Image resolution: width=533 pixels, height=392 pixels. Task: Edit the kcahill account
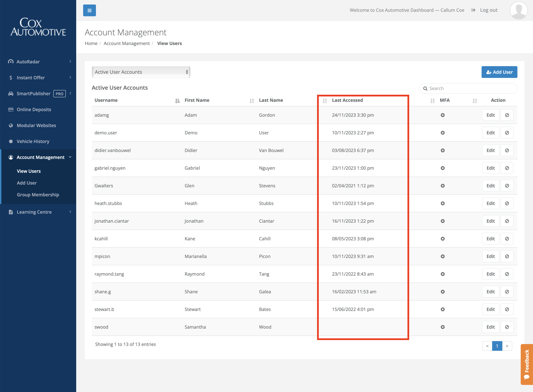point(491,239)
